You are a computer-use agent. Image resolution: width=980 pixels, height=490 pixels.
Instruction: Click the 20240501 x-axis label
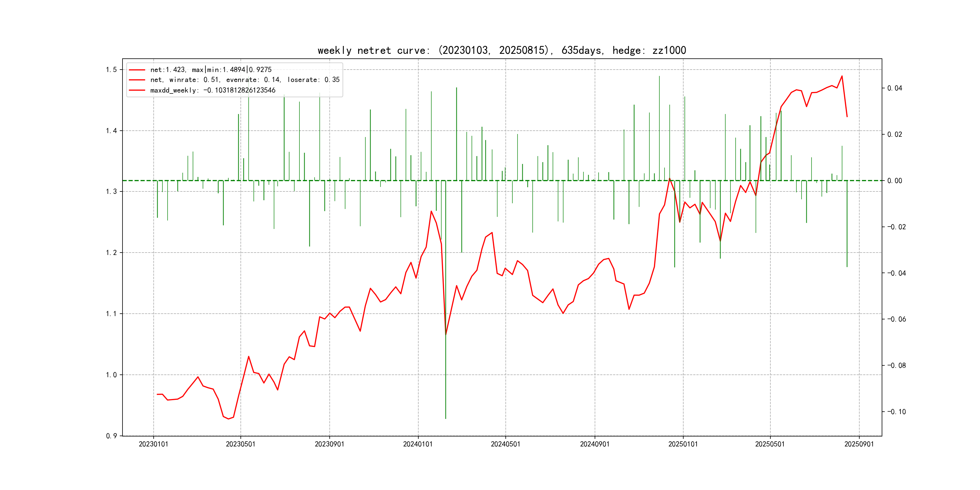coord(505,444)
